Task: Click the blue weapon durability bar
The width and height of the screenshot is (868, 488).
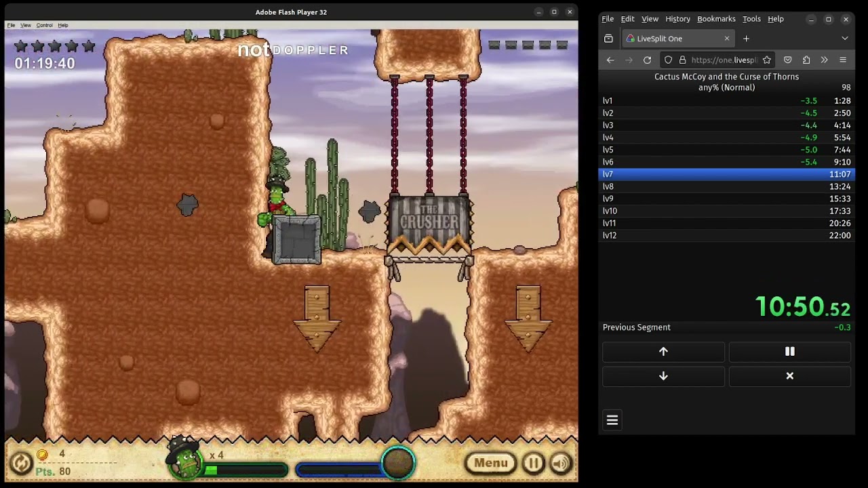Action: pos(340,470)
